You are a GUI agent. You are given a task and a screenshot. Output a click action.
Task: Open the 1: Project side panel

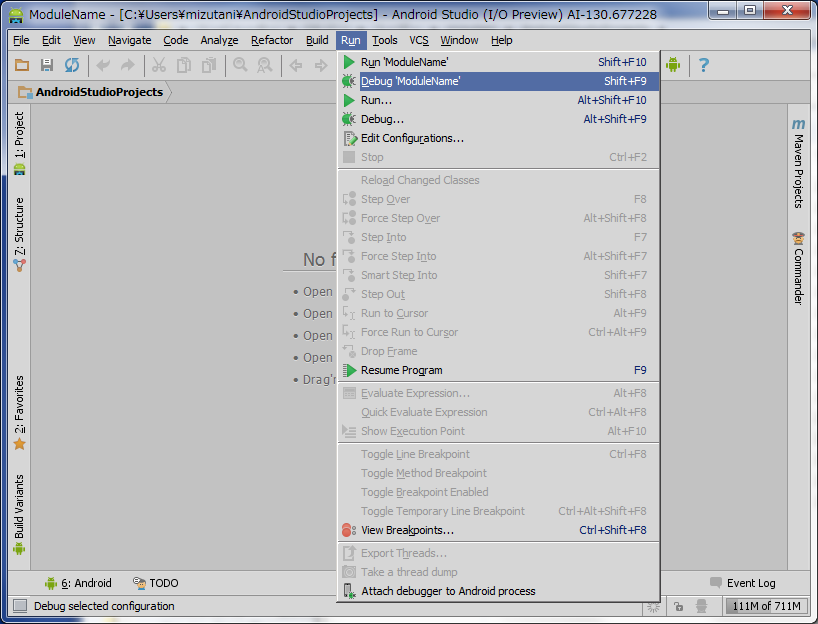click(x=19, y=143)
